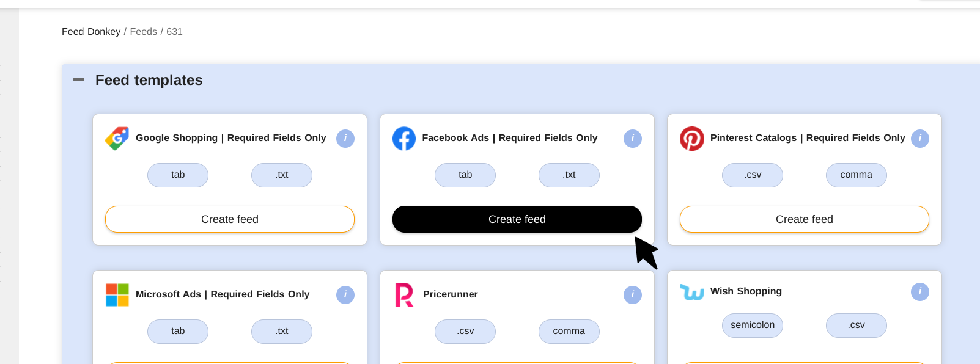Open the Feeds breadcrumb link
The image size is (980, 364).
(144, 32)
